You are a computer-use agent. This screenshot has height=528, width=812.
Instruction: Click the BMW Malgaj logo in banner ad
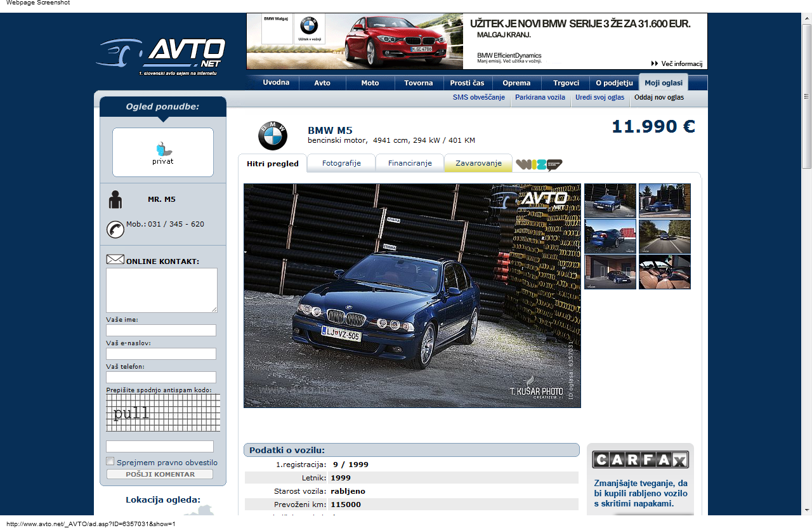276,30
